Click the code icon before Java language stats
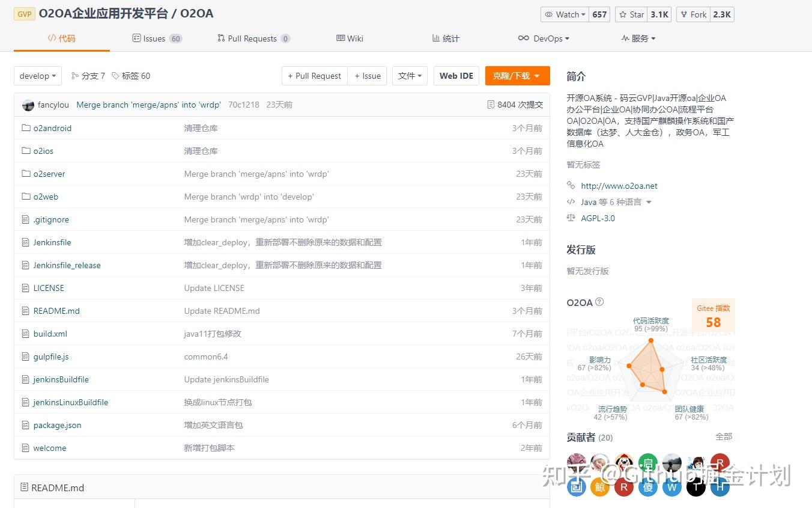The image size is (812, 508). pyautogui.click(x=571, y=202)
